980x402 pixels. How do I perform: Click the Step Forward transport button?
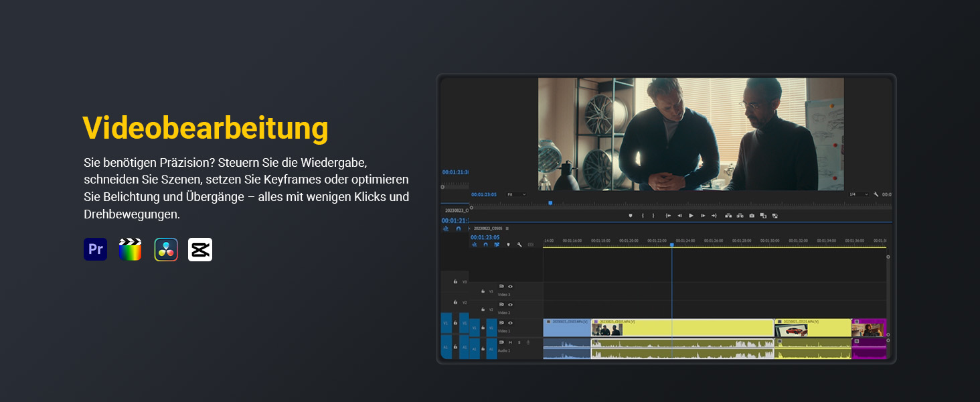tap(703, 216)
